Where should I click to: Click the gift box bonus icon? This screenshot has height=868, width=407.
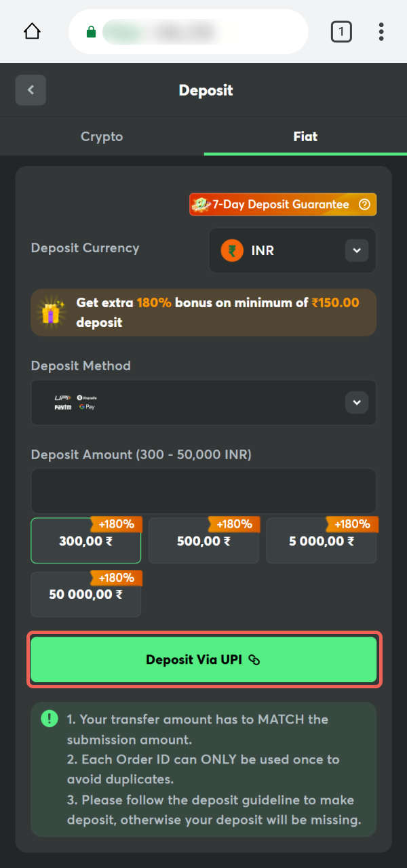tap(52, 312)
